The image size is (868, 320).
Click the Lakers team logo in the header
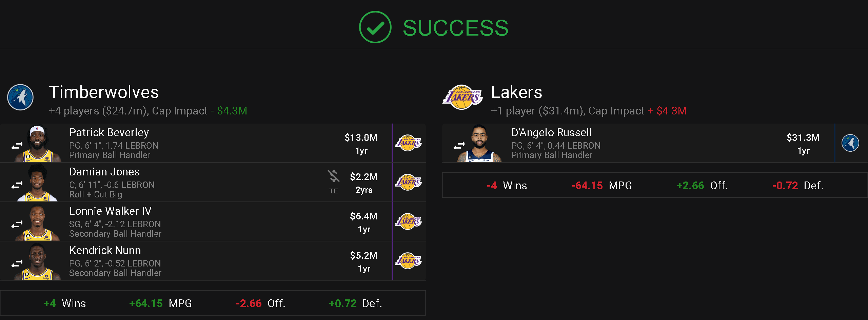coord(462,97)
